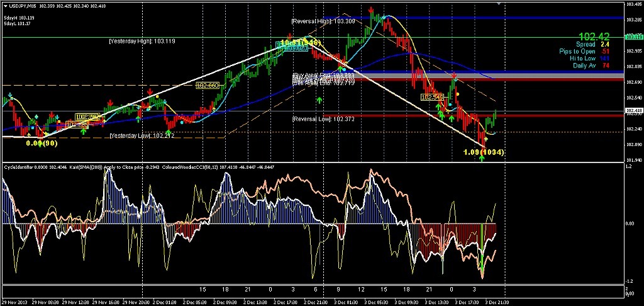Open the dropdown triangle beside USDJPY,M15
This screenshot has height=306, width=644.
[x=4, y=6]
